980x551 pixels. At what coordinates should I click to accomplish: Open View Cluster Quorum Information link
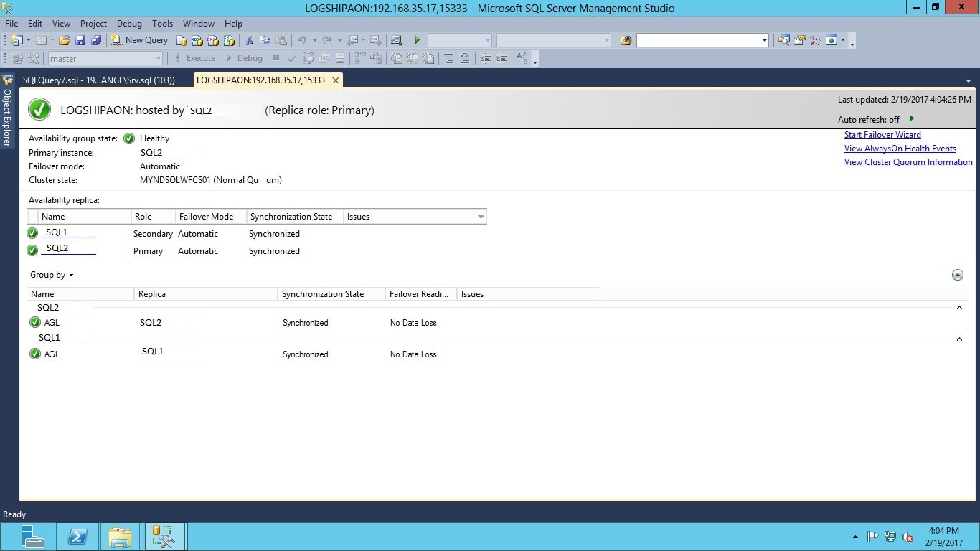908,162
